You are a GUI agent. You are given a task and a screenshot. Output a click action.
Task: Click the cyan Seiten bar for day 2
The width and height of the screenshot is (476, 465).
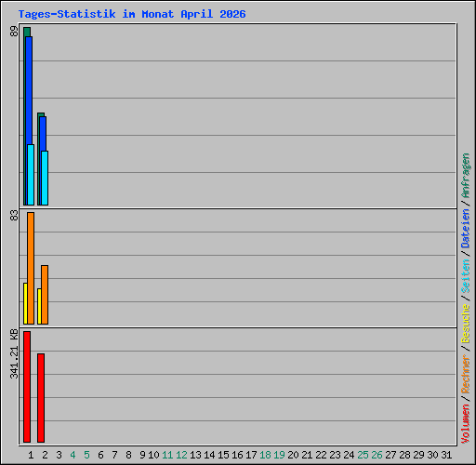tap(45, 178)
